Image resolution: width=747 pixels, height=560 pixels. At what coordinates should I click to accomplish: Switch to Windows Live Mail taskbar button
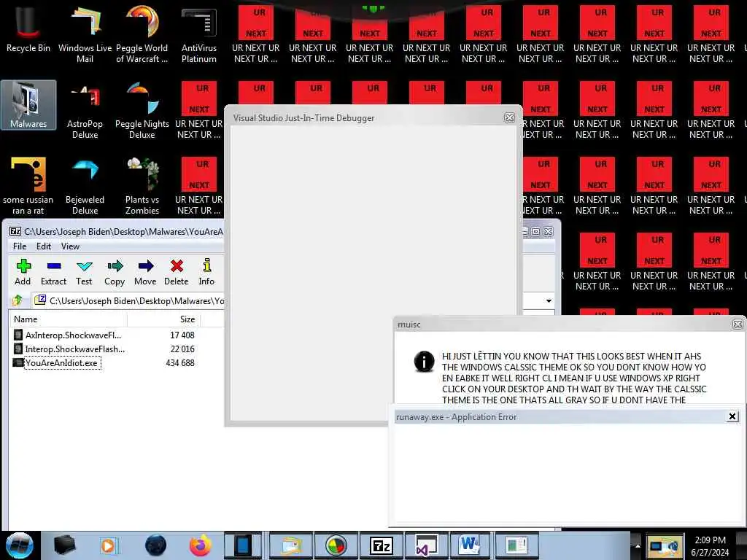292,545
